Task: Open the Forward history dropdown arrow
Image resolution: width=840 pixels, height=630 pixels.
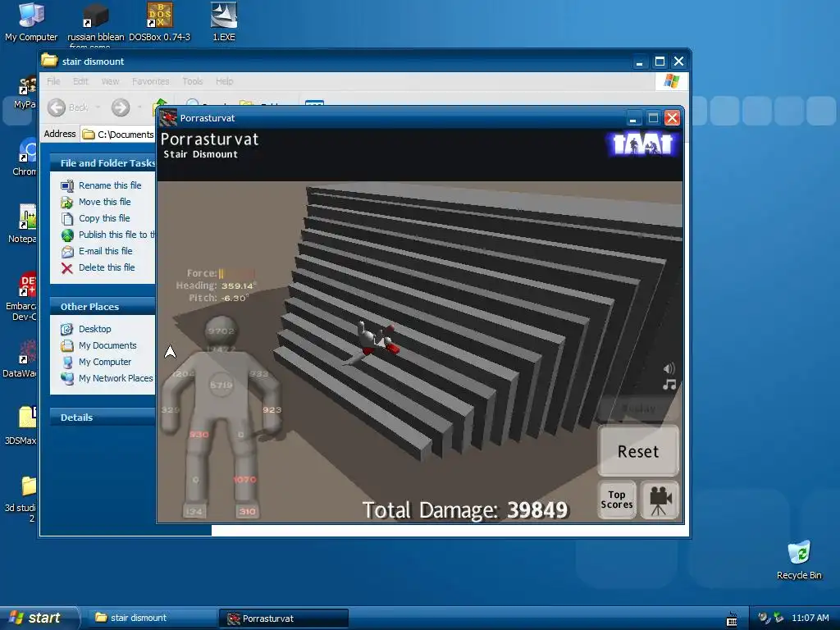Action: click(139, 107)
